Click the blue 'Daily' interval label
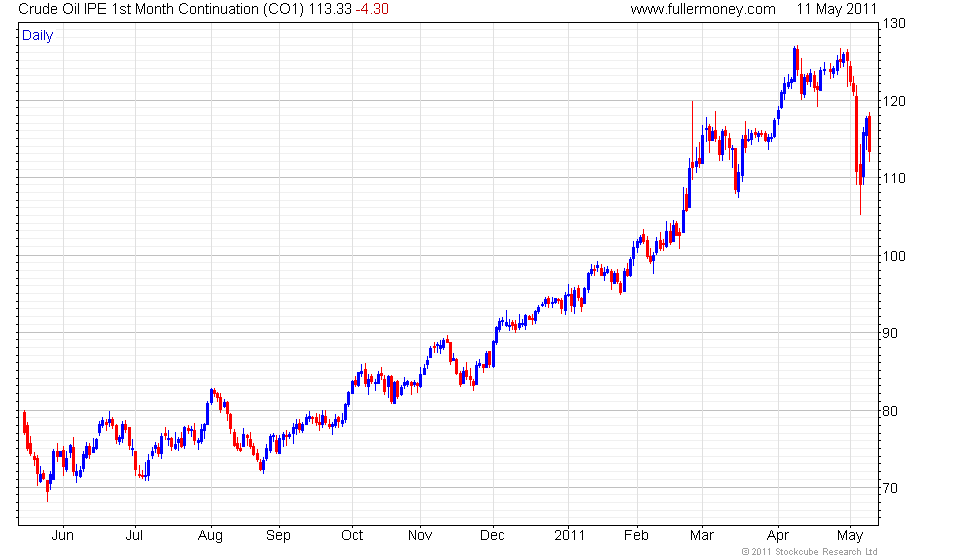960x560 pixels. (37, 35)
